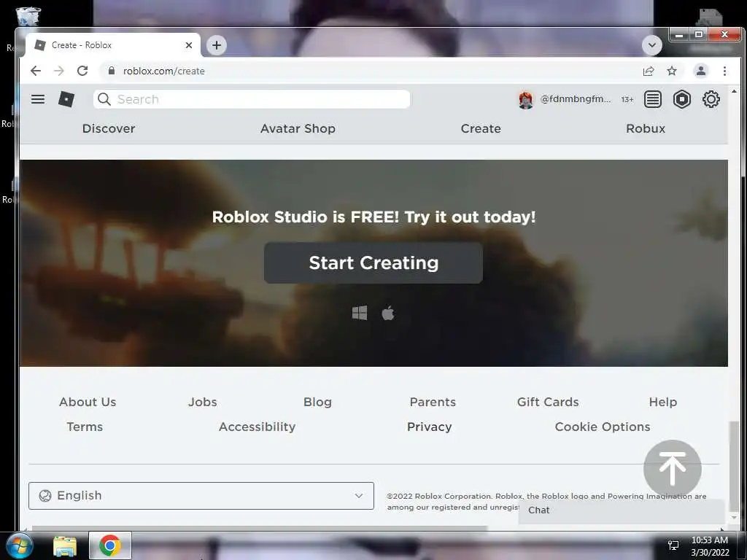The image size is (747, 560).
Task: Expand the English language dropdown
Action: pyautogui.click(x=201, y=496)
